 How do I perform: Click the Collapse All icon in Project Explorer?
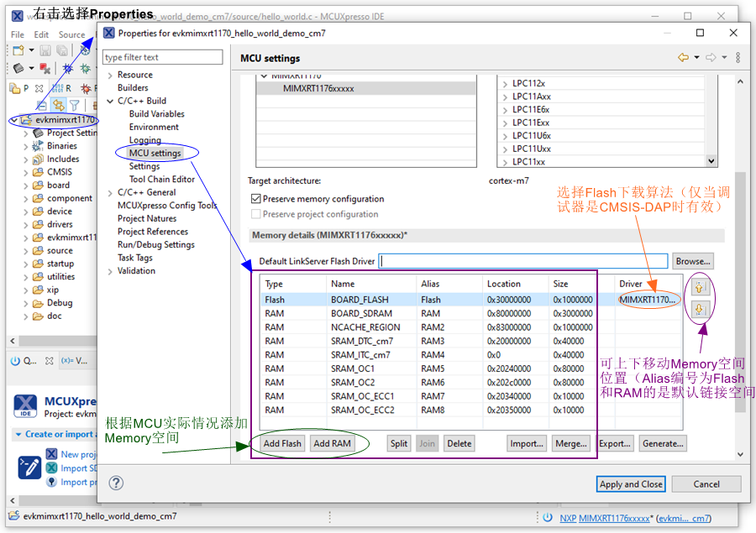(x=42, y=105)
